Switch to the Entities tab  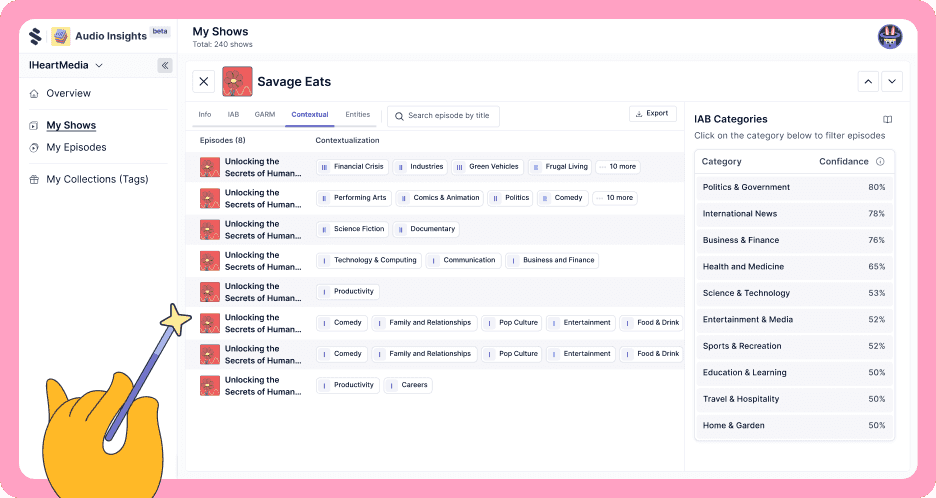point(357,115)
